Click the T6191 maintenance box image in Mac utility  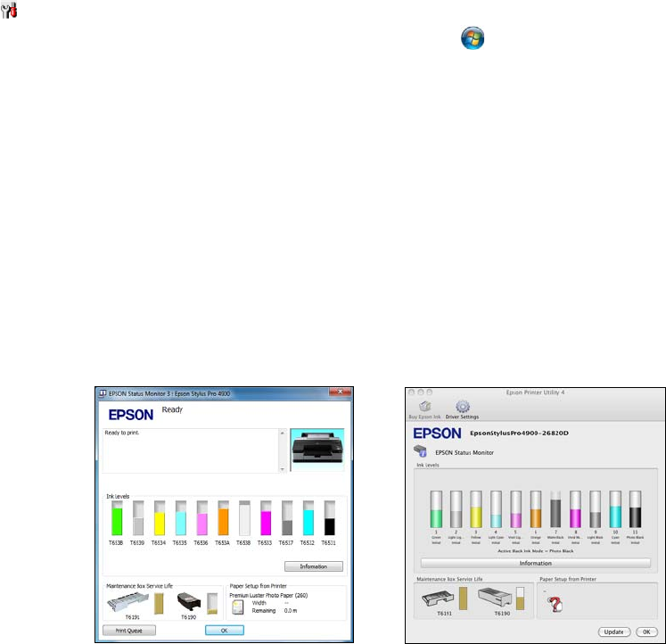[x=438, y=599]
